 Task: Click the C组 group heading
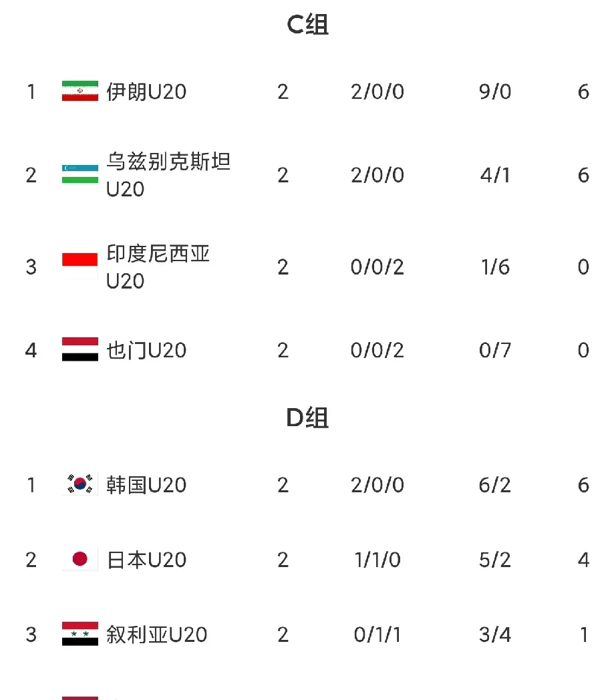(308, 25)
